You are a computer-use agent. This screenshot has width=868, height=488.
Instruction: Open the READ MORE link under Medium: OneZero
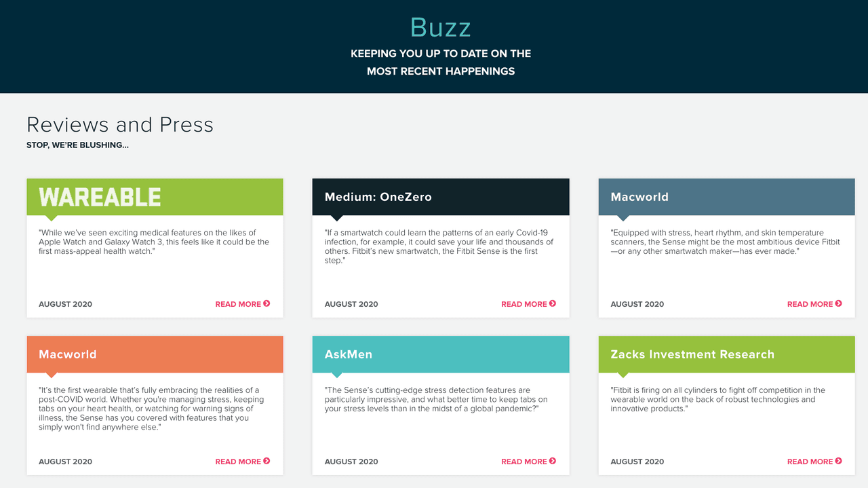click(524, 304)
